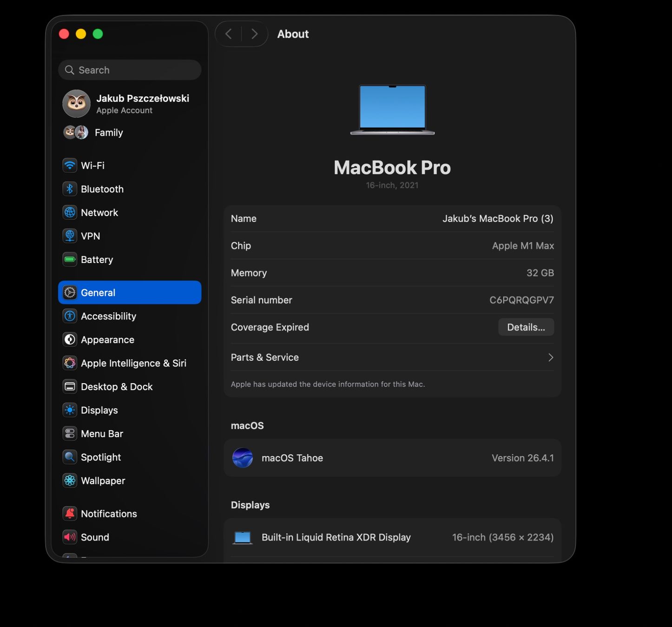
Task: Click the Bluetooth icon in sidebar
Action: [x=70, y=189]
